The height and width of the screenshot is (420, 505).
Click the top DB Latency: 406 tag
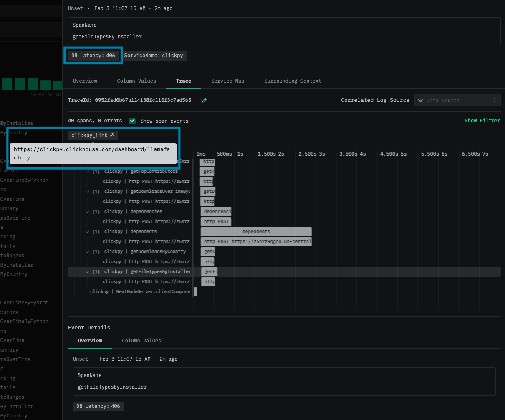tap(93, 56)
